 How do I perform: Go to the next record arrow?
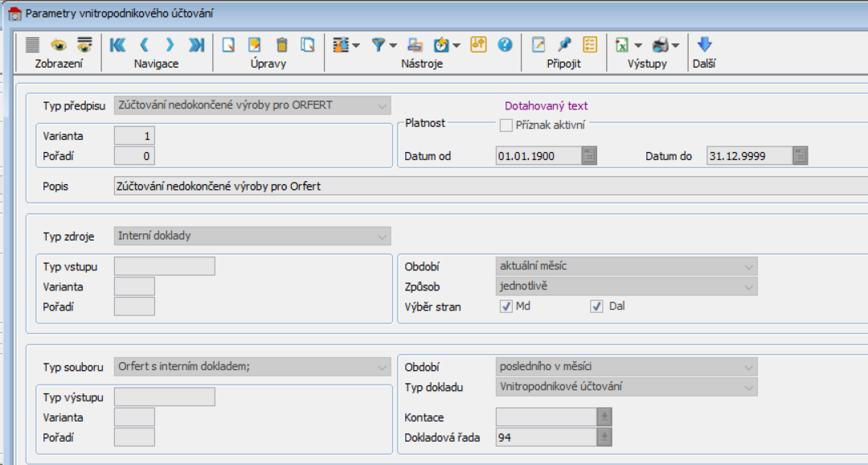tap(170, 45)
